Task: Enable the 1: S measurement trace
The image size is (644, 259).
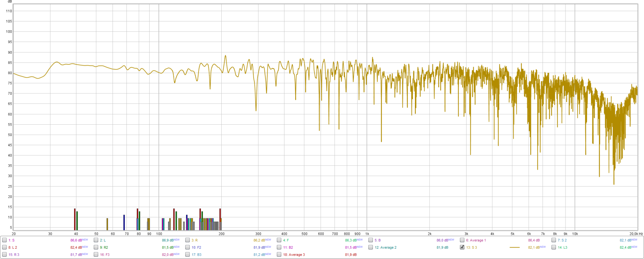Action: click(x=4, y=240)
